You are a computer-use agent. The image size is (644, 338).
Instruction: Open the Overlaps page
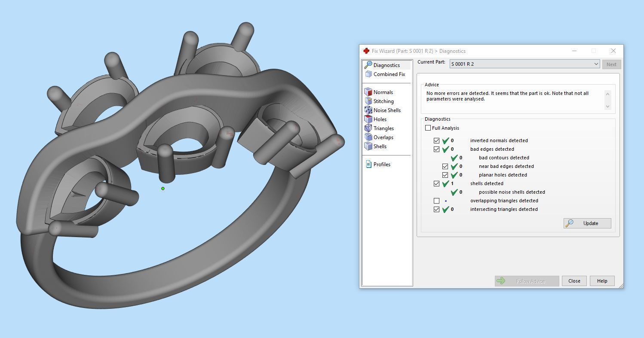coord(383,137)
